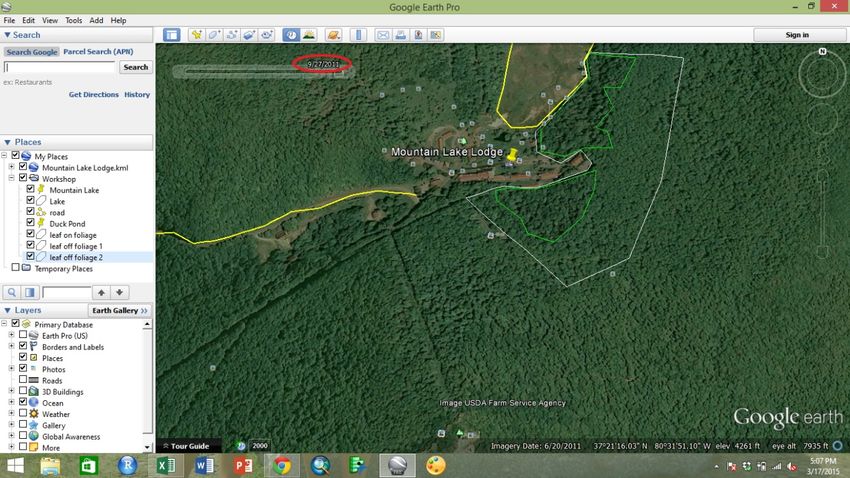Select the Add Path tool
Image resolution: width=850 pixels, height=478 pixels.
click(231, 35)
